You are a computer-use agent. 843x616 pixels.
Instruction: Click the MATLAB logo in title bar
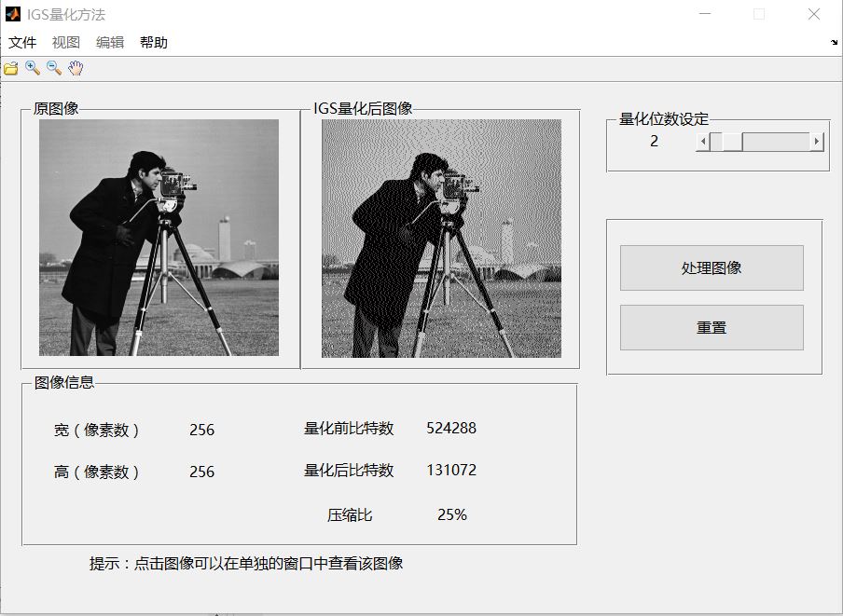coord(13,14)
